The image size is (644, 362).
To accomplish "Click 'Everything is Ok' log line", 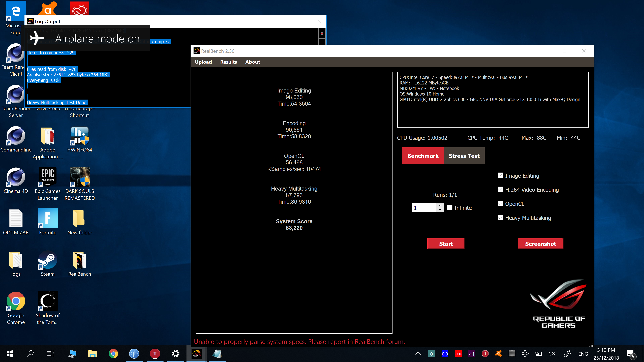I will (x=43, y=80).
